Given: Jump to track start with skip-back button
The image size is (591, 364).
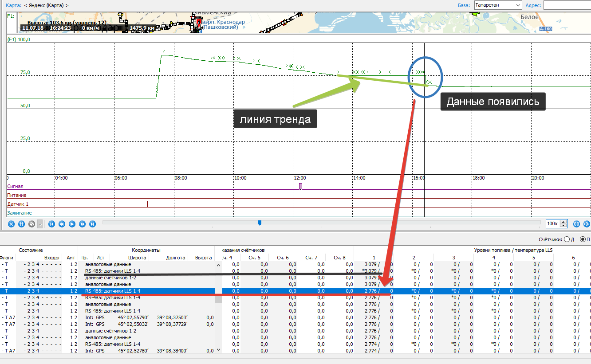Looking at the screenshot, I should (x=52, y=224).
